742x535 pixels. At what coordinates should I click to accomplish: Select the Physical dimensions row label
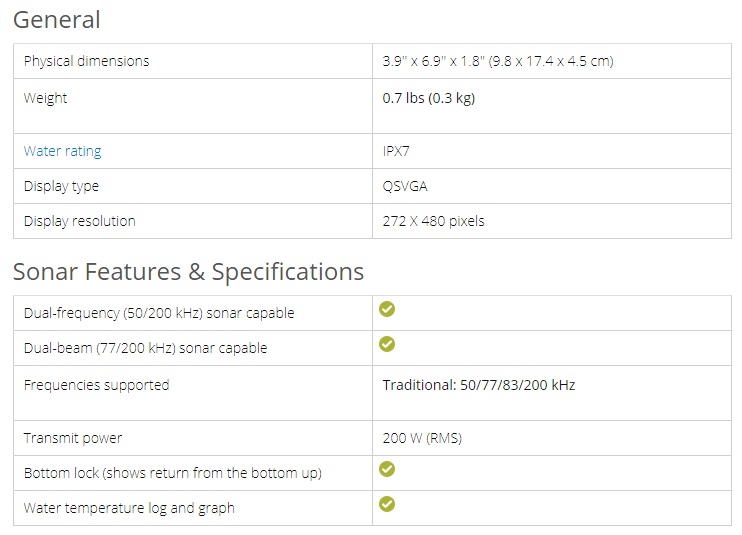point(86,61)
